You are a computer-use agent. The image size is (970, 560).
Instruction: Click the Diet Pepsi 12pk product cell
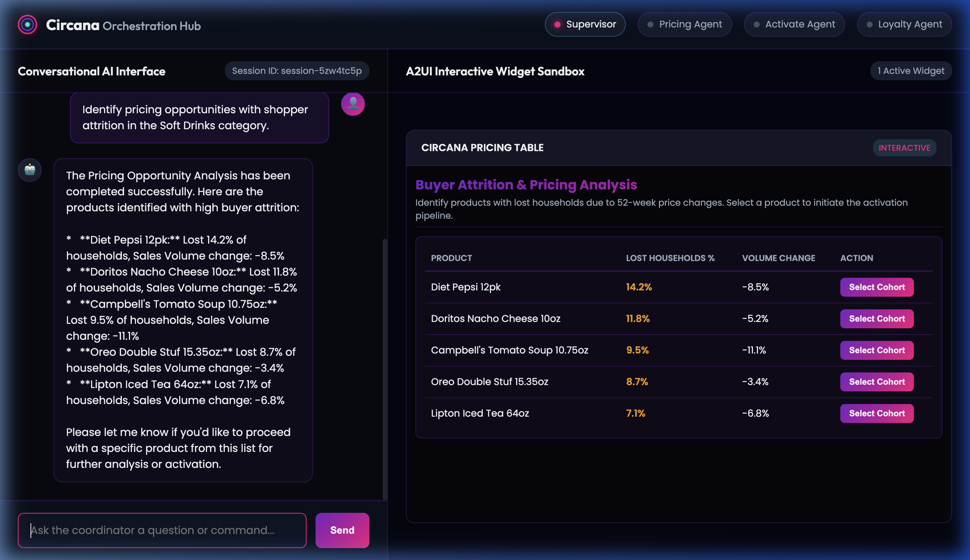click(466, 287)
